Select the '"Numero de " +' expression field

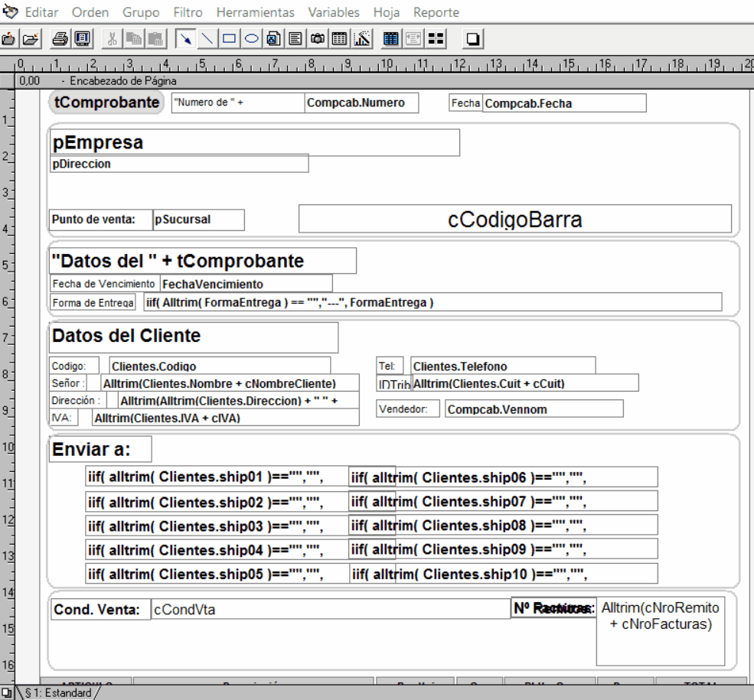pos(238,103)
